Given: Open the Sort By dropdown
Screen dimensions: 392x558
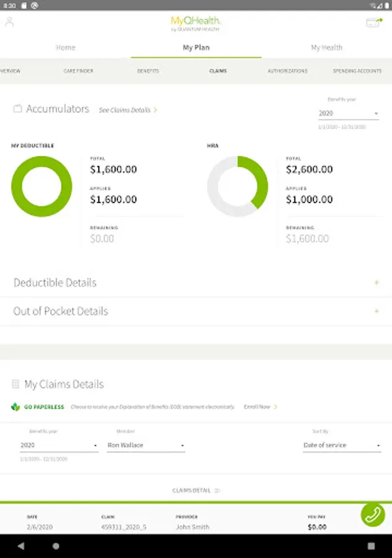Looking at the screenshot, I should pyautogui.click(x=341, y=446).
